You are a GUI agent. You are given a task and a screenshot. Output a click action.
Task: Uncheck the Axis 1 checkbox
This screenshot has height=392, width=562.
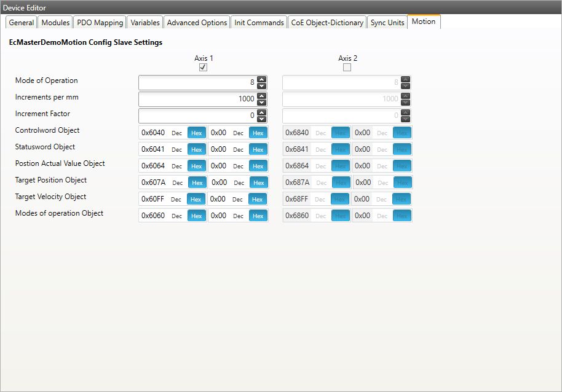click(x=203, y=68)
